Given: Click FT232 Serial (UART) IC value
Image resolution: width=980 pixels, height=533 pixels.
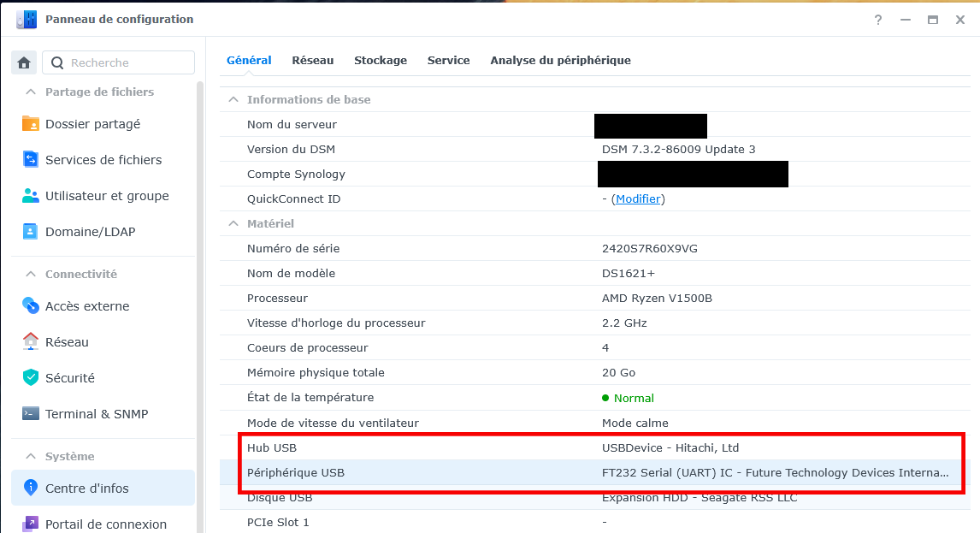Looking at the screenshot, I should [x=775, y=472].
